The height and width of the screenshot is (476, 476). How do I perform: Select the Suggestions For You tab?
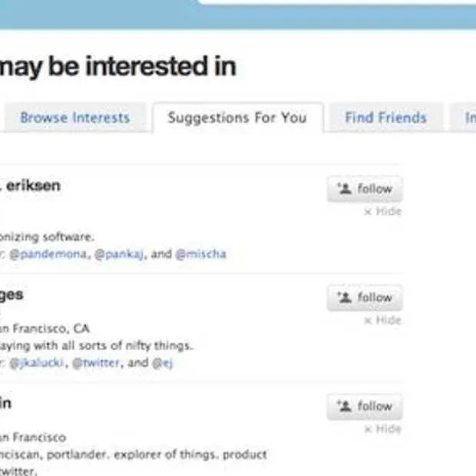click(x=236, y=118)
